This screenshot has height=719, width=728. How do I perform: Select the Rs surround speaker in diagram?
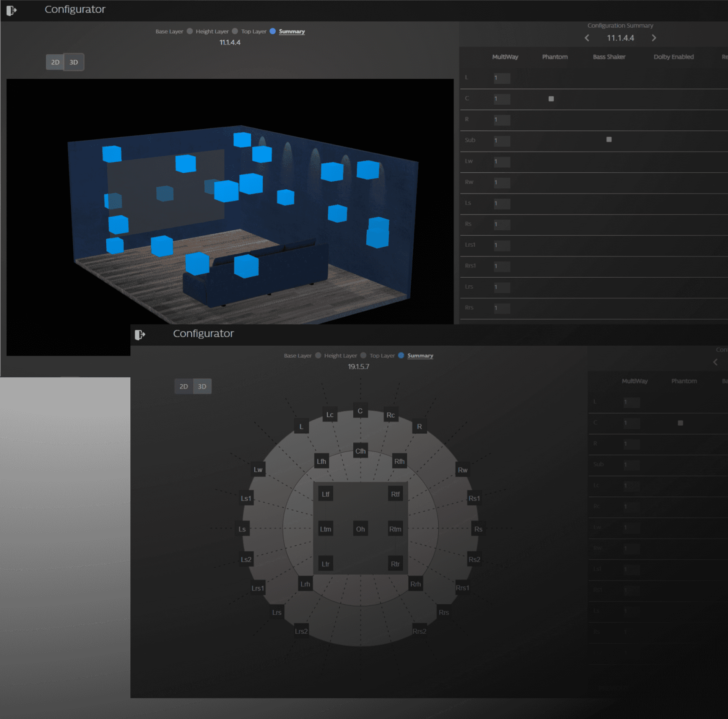click(478, 529)
